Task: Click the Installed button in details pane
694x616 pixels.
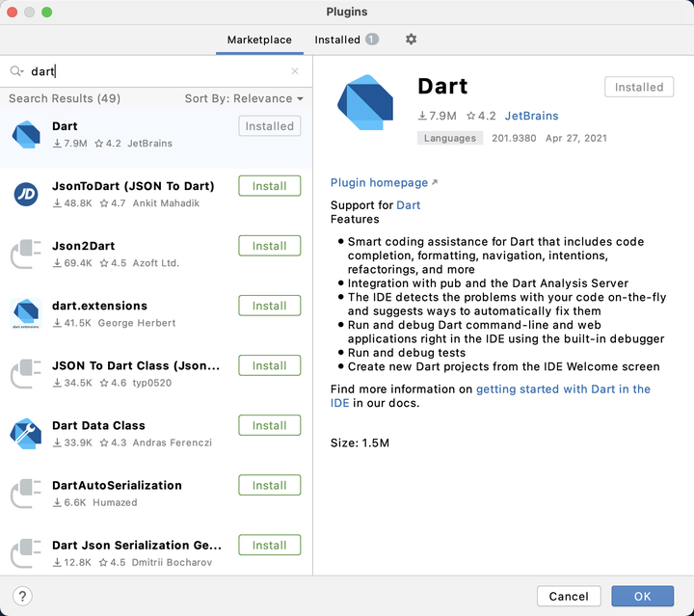Action: 639,87
